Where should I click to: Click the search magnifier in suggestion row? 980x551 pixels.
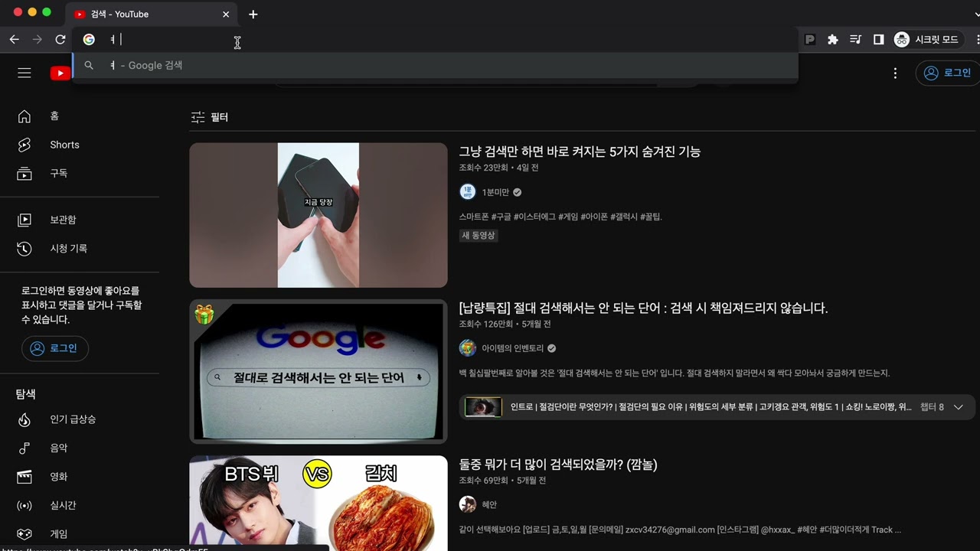tap(89, 66)
